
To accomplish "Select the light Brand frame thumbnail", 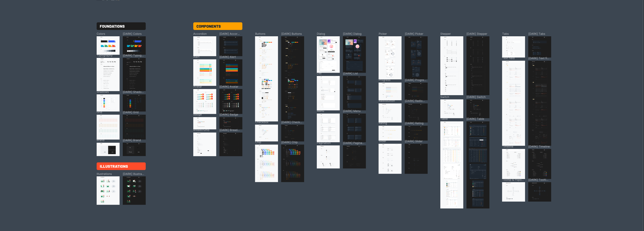I will pos(108,149).
